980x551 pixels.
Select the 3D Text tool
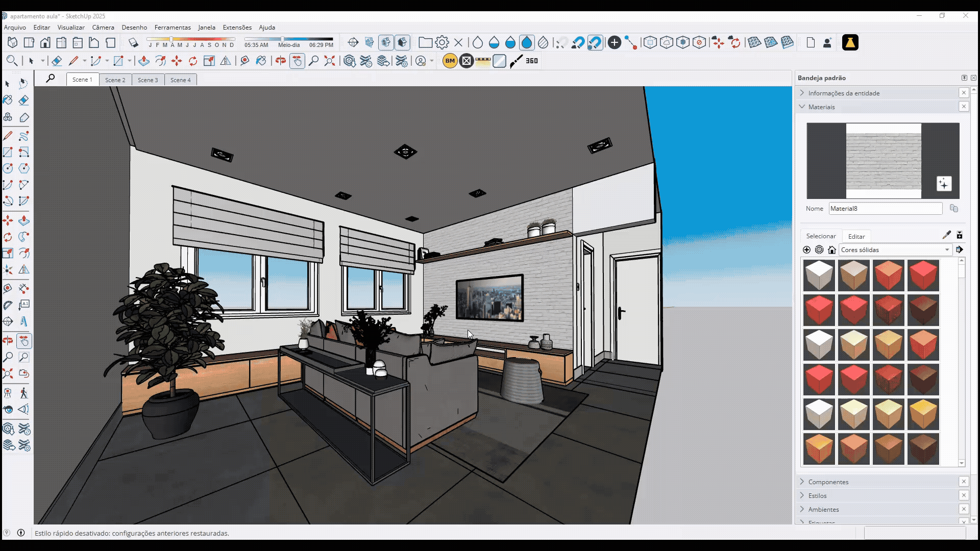coord(23,321)
